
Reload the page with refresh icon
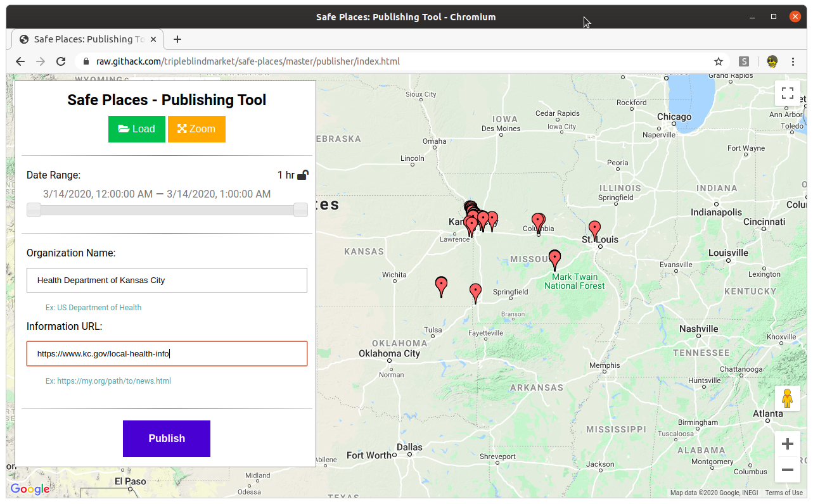point(61,61)
